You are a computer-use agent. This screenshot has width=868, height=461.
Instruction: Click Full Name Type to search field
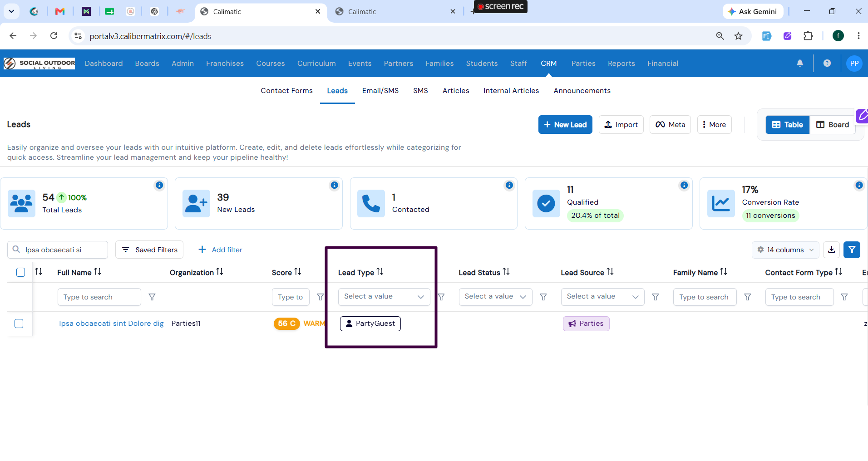click(x=99, y=297)
